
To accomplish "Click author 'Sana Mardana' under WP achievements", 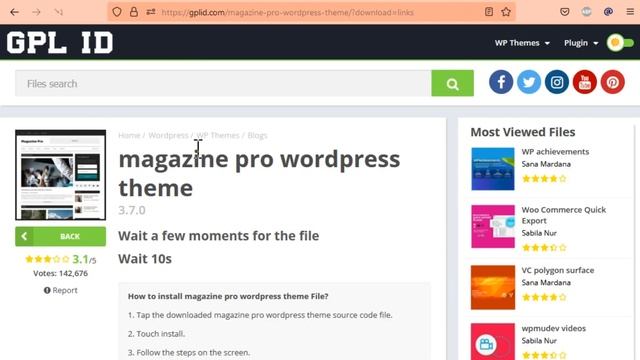I will 546,164.
